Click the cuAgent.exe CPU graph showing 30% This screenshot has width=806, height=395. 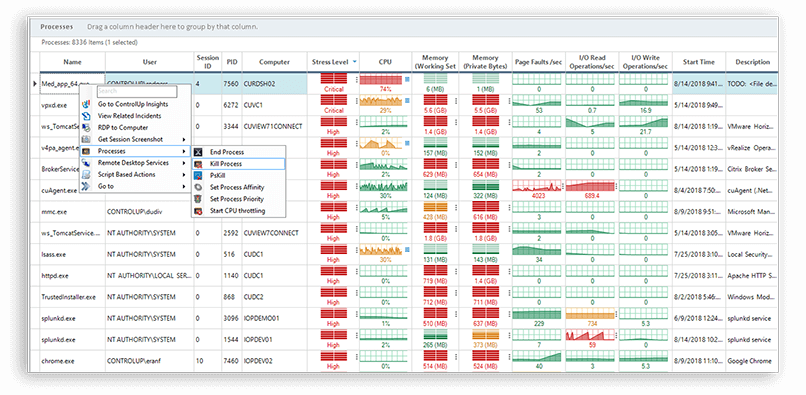tap(383, 186)
